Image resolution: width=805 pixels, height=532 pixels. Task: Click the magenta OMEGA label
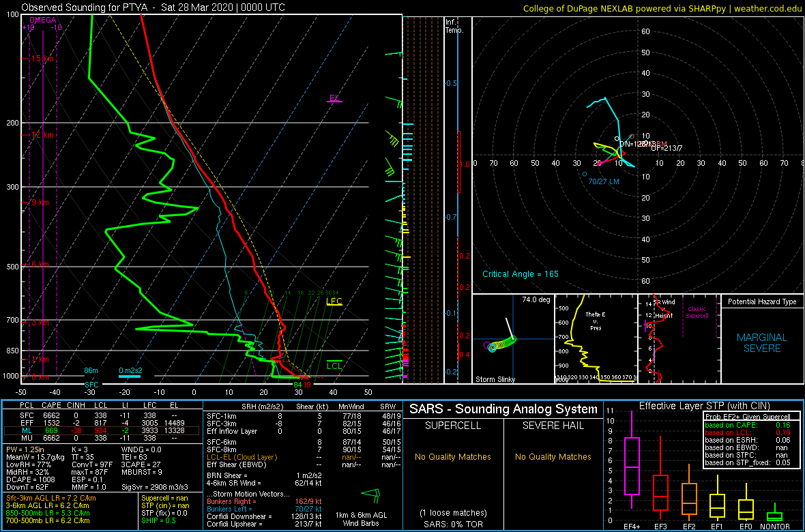tap(42, 20)
